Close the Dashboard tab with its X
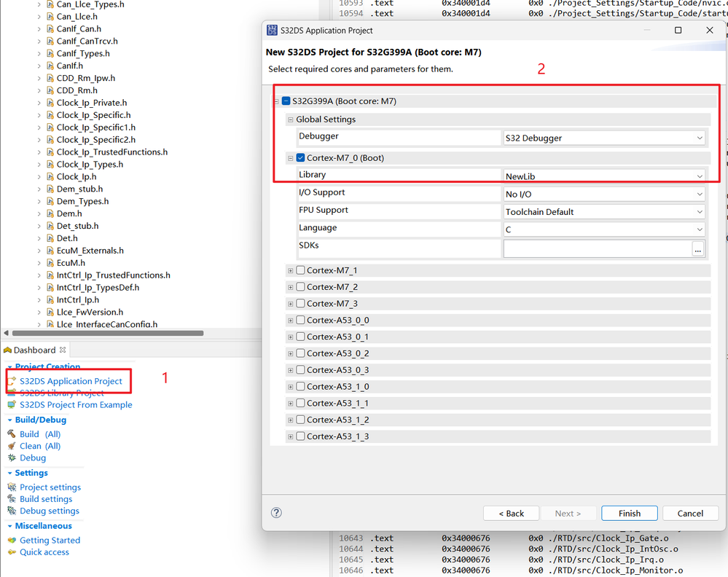The width and height of the screenshot is (728, 577). tap(63, 350)
